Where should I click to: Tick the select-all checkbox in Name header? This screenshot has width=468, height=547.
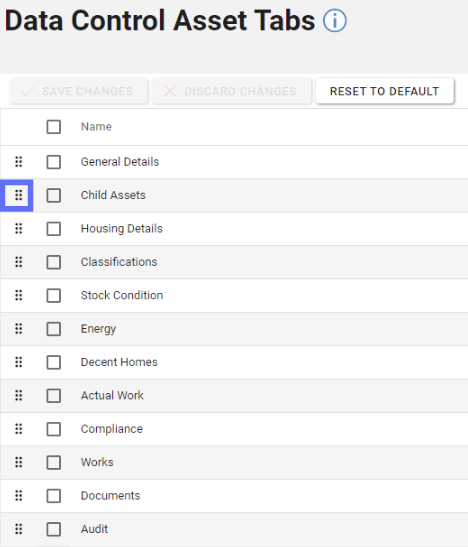pos(54,127)
